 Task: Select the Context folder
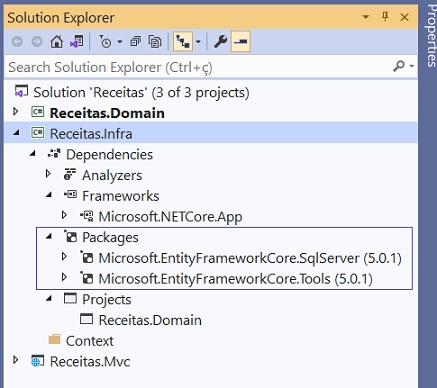click(x=89, y=341)
